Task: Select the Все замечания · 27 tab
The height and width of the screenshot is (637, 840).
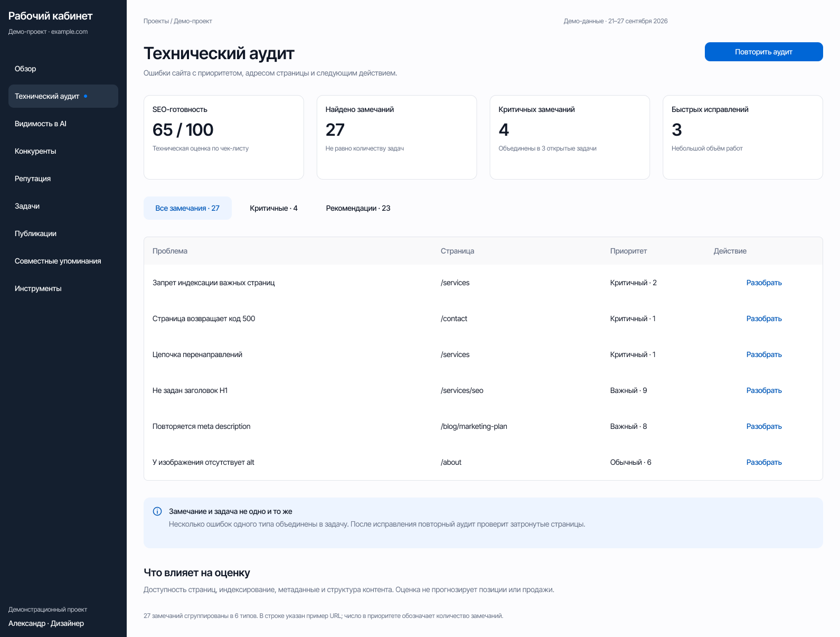Action: [187, 208]
